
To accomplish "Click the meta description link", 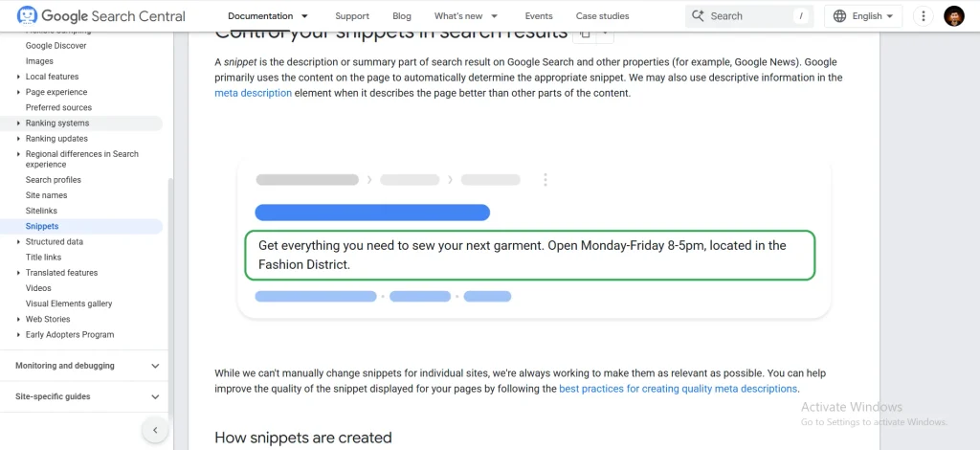I will (x=253, y=93).
